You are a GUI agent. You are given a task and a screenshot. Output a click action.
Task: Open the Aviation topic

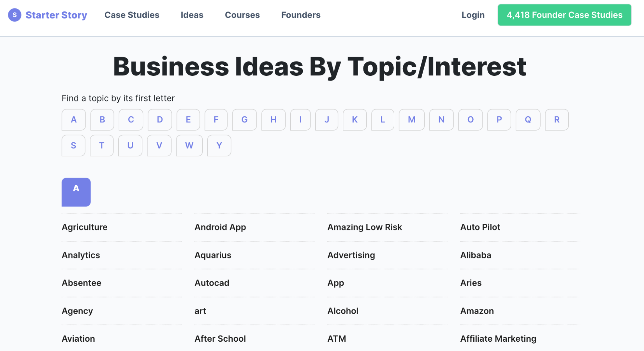pos(78,339)
